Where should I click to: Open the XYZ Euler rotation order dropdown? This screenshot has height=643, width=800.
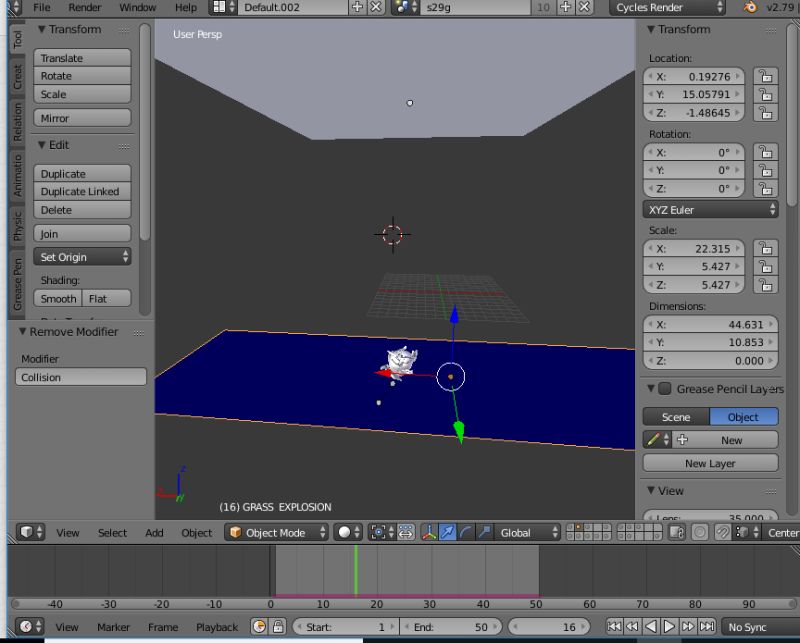(x=710, y=210)
